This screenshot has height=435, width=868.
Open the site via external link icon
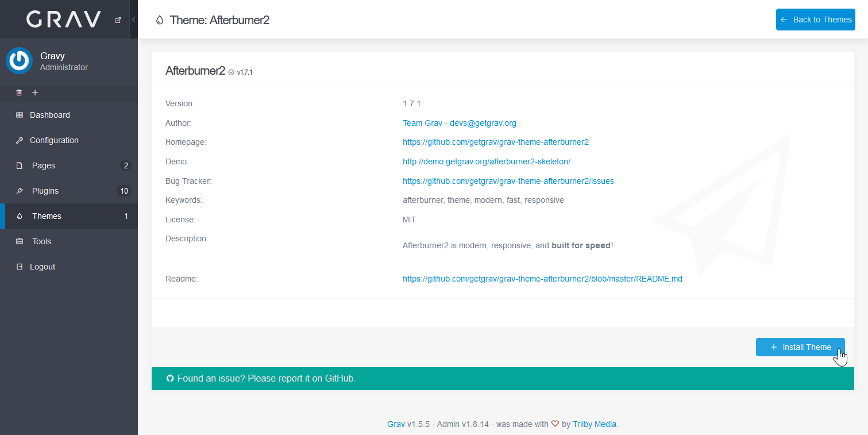coord(118,20)
